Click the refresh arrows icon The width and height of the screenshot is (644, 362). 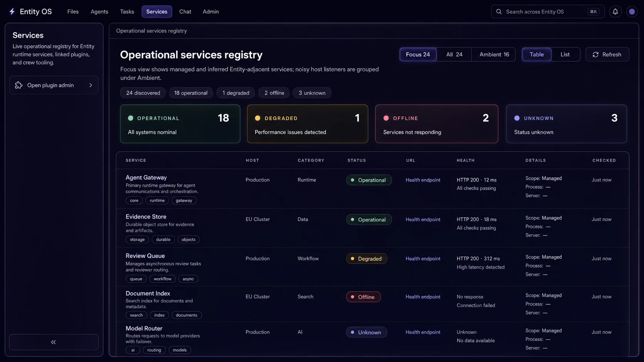(x=595, y=55)
